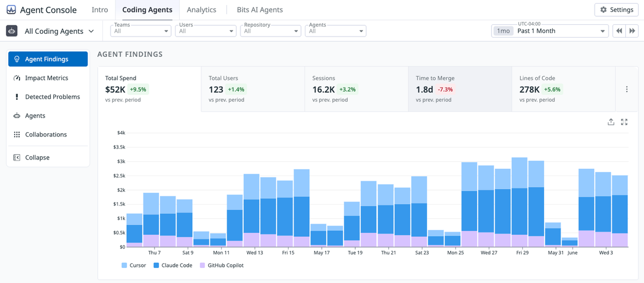Open the Teams filter dropdown

click(x=141, y=31)
